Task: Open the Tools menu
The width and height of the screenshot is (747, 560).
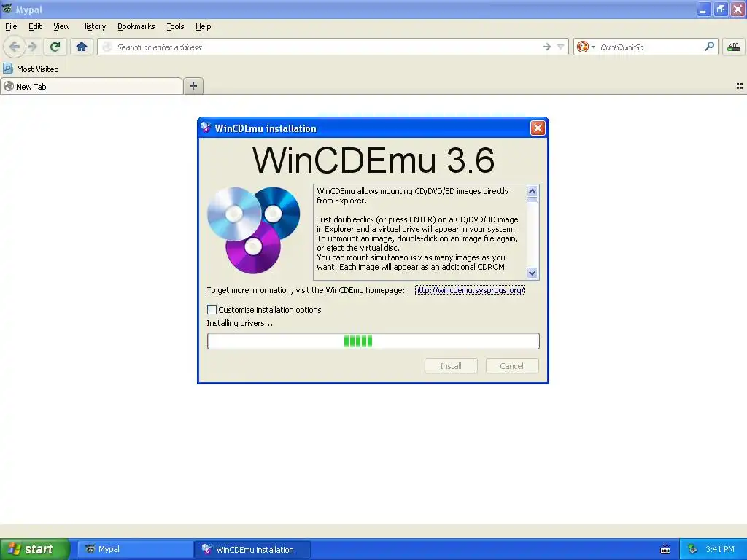Action: point(175,27)
